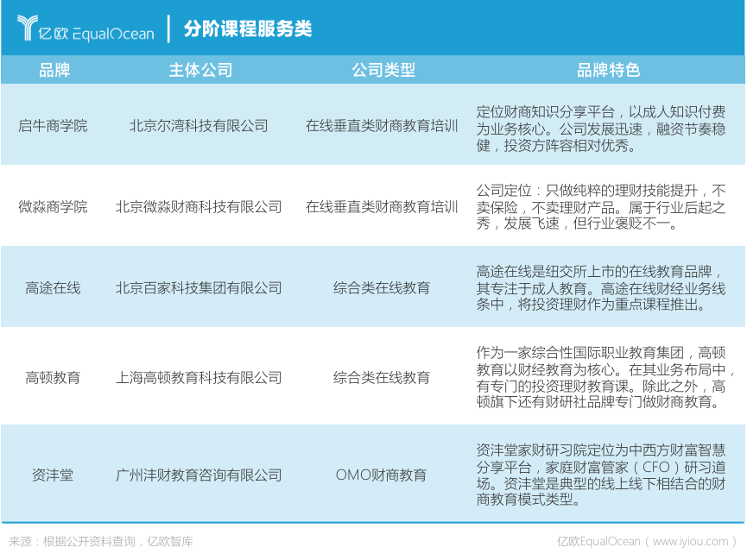Select the 高顿教育 brand entry
This screenshot has width=747, height=560.
click(52, 377)
